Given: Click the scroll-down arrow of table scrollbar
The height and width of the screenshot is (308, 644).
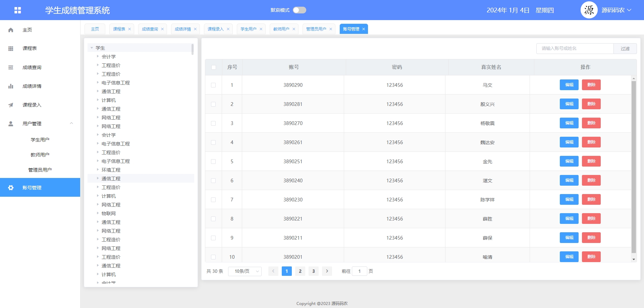Looking at the screenshot, I should click(x=634, y=259).
